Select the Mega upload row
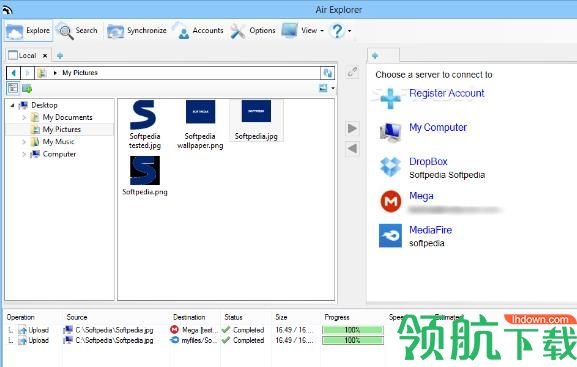577x367 pixels. pos(195,330)
